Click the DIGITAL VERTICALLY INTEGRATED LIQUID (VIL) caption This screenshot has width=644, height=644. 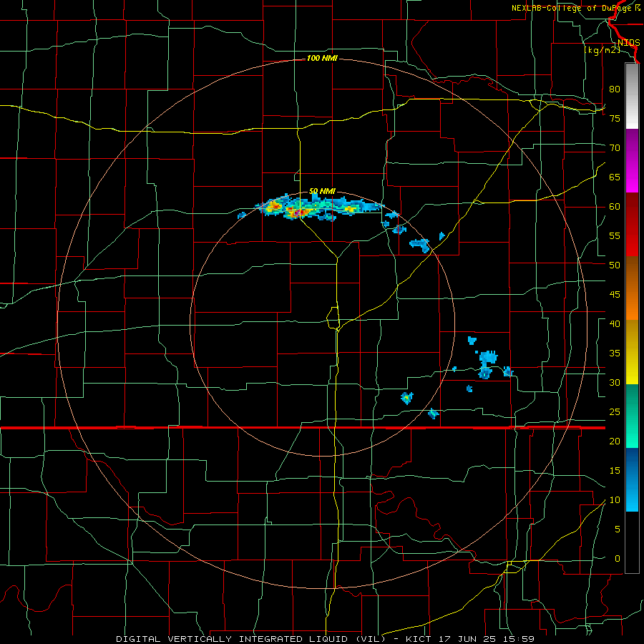click(250, 639)
